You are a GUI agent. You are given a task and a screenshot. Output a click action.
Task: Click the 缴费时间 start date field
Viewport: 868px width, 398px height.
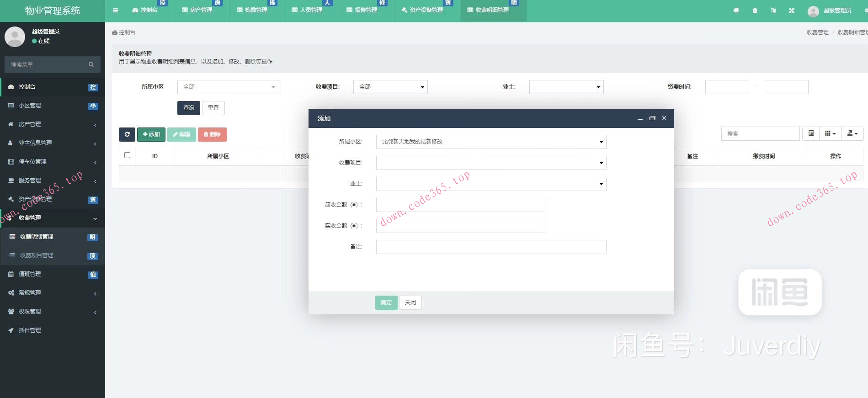coord(727,87)
